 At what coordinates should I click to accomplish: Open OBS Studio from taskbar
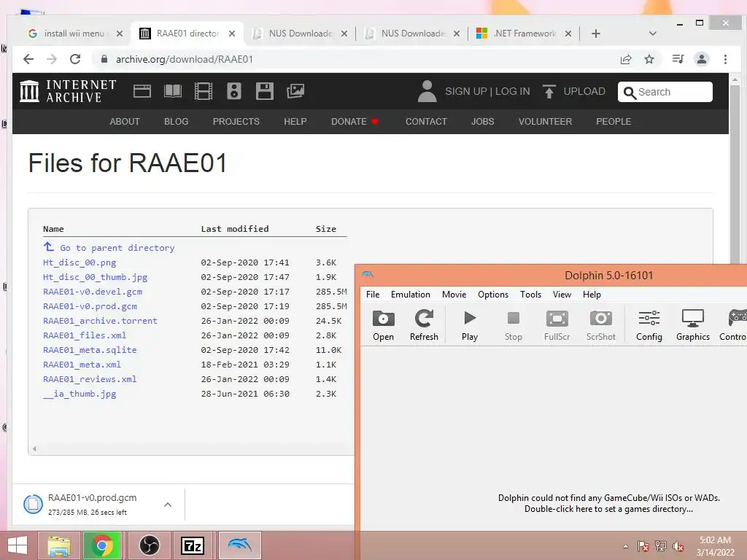coord(149,545)
